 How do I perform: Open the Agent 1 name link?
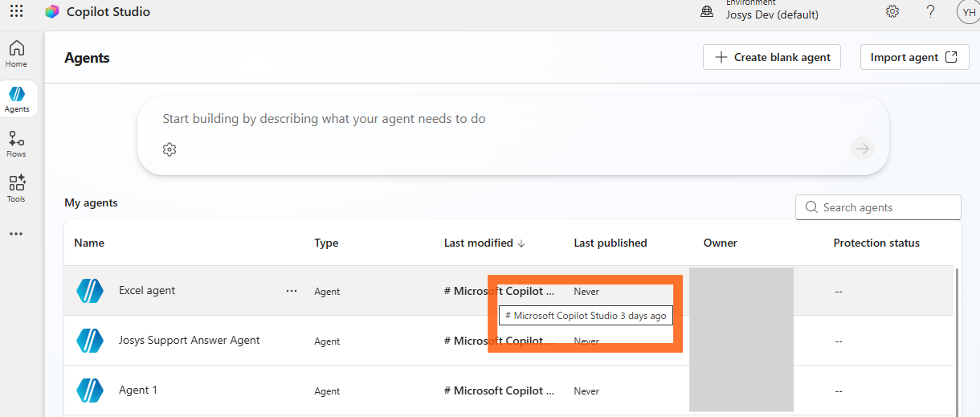138,390
